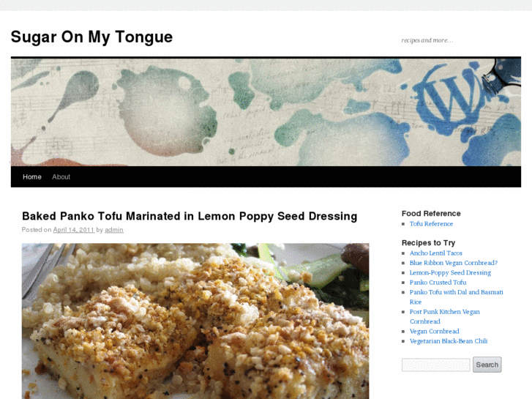Open Vegetarian Black-Bean Chili link
This screenshot has height=399, width=532.
click(x=449, y=341)
